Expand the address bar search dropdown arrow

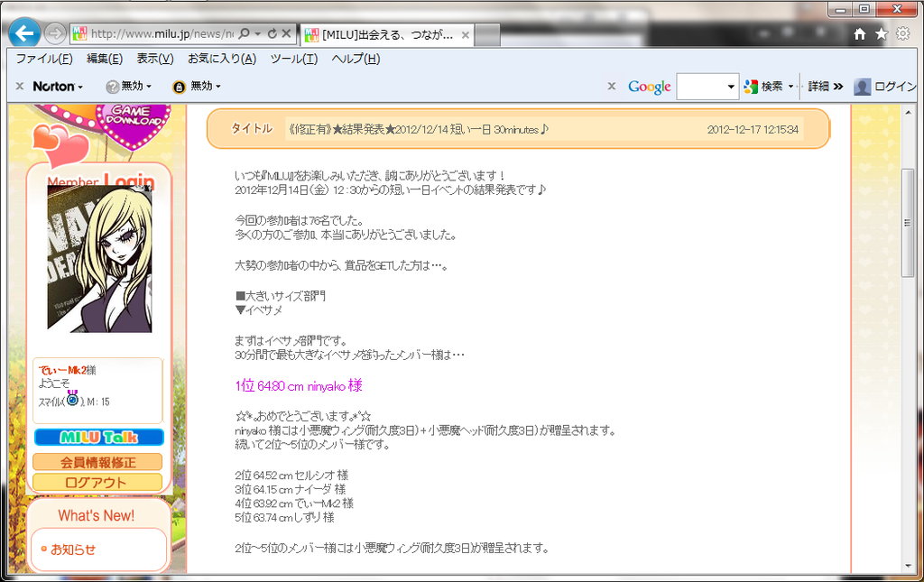[257, 33]
